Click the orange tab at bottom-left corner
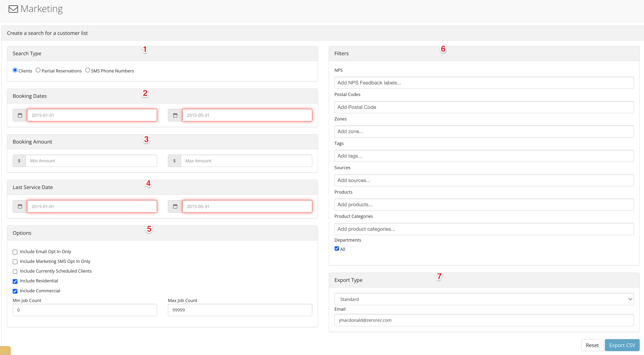644x355 pixels. click(x=5, y=351)
